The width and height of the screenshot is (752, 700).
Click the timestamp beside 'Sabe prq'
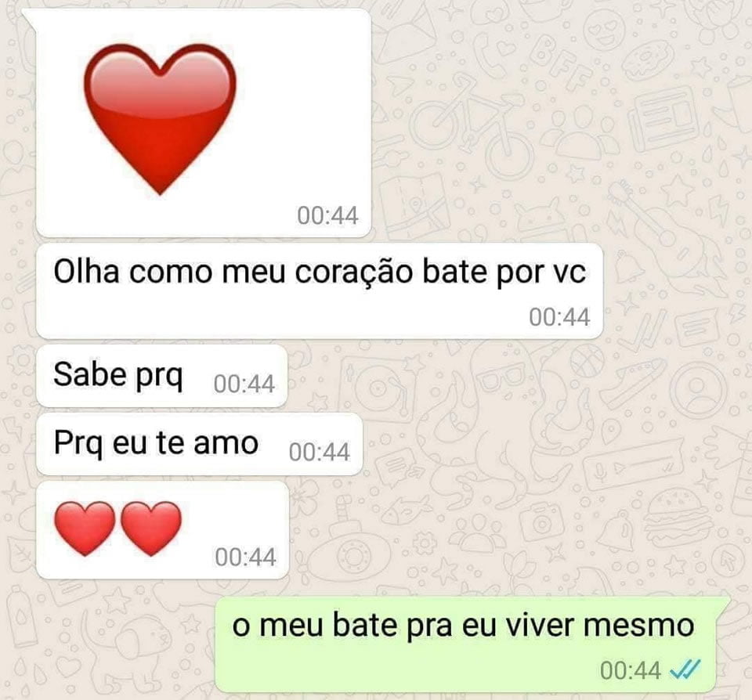(x=244, y=384)
